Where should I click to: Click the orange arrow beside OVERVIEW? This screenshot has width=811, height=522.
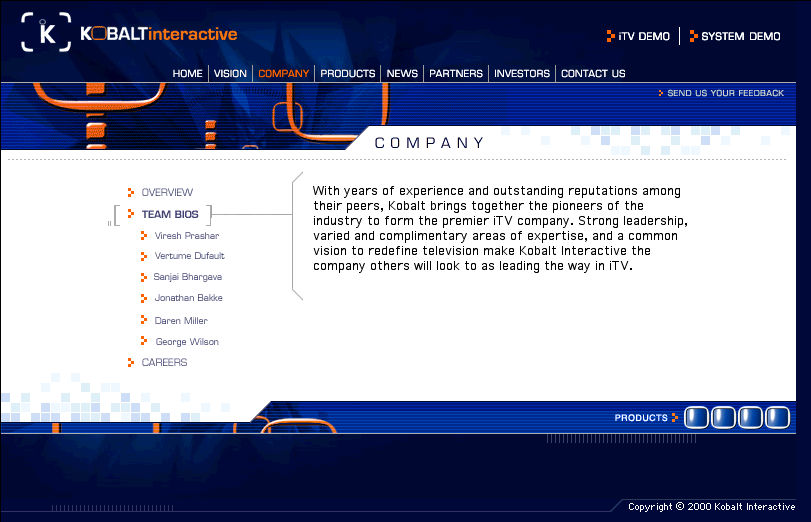[x=131, y=192]
